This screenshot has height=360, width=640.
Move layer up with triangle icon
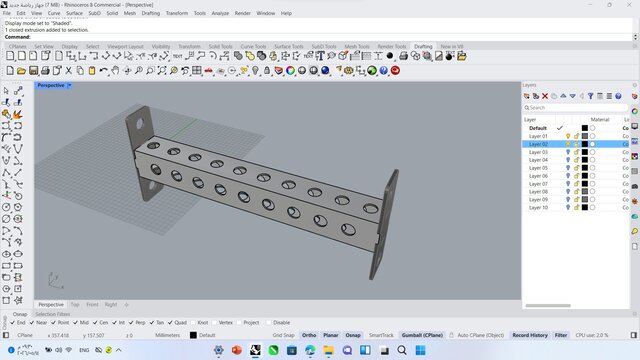(x=563, y=96)
